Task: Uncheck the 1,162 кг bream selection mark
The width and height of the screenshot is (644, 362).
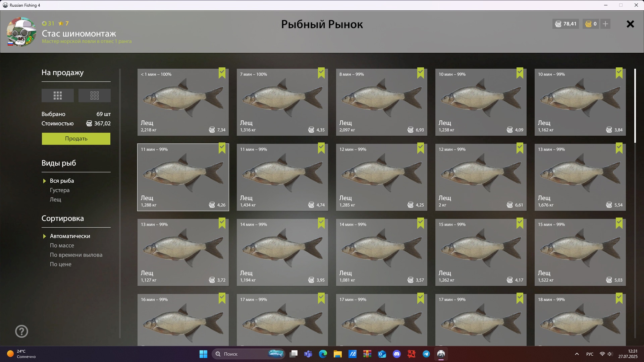Action: point(619,73)
